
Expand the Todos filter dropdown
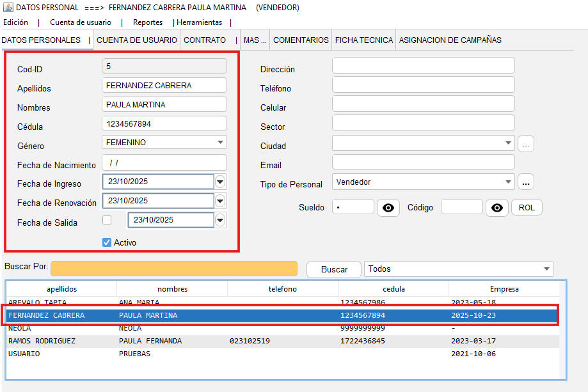(x=546, y=269)
